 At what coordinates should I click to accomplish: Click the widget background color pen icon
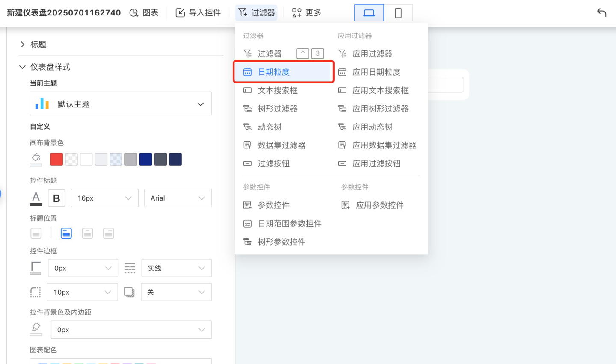[36, 329]
